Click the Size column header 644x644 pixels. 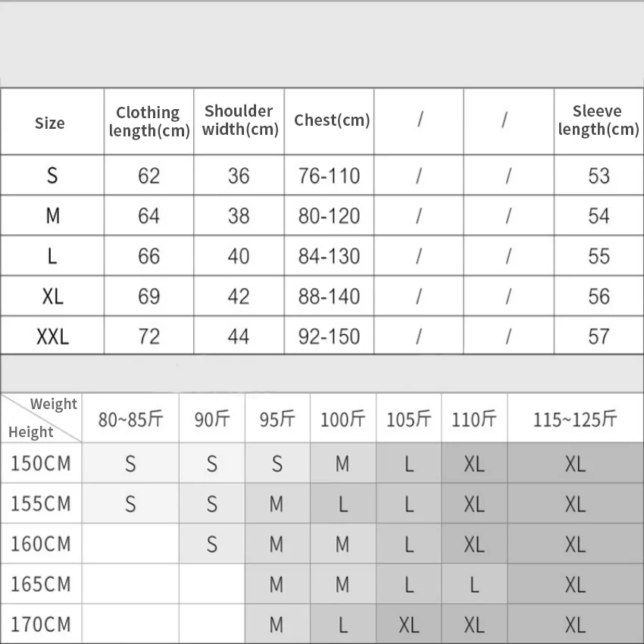point(50,123)
